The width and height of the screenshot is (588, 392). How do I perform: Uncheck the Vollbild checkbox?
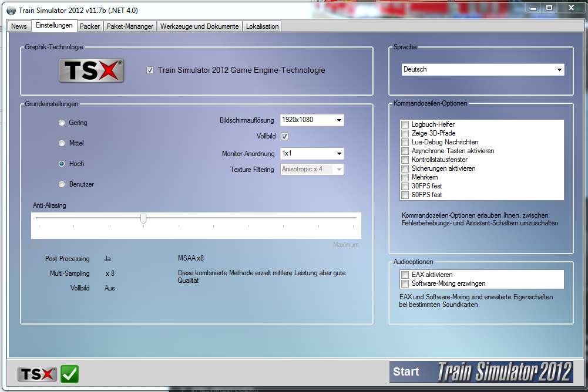(x=285, y=136)
